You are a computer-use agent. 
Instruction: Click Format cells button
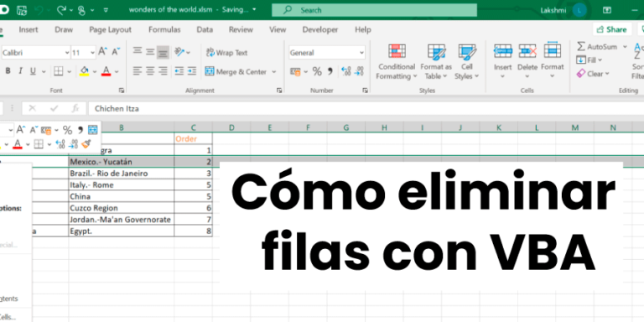click(552, 61)
